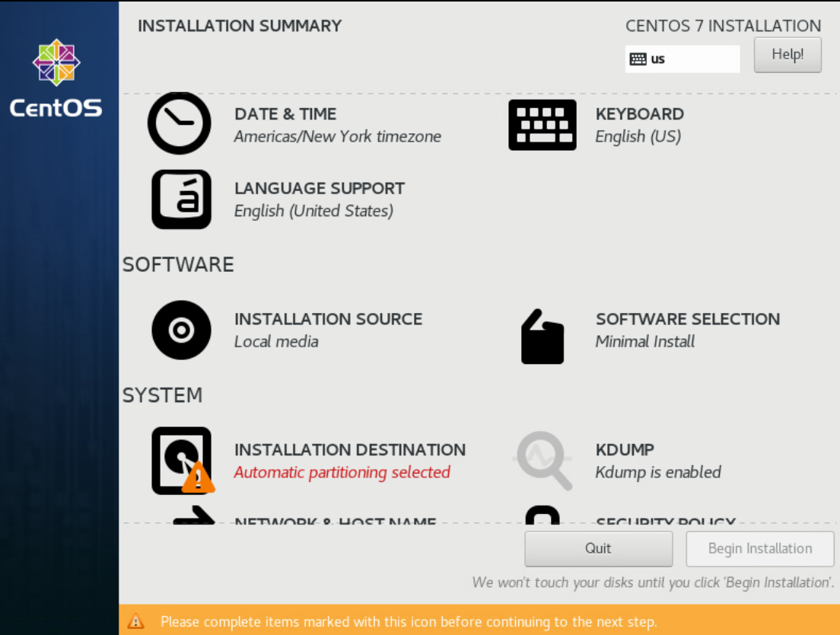Select the 'Americas/New York timezone' text
Image resolution: width=840 pixels, height=635 pixels.
tap(338, 136)
